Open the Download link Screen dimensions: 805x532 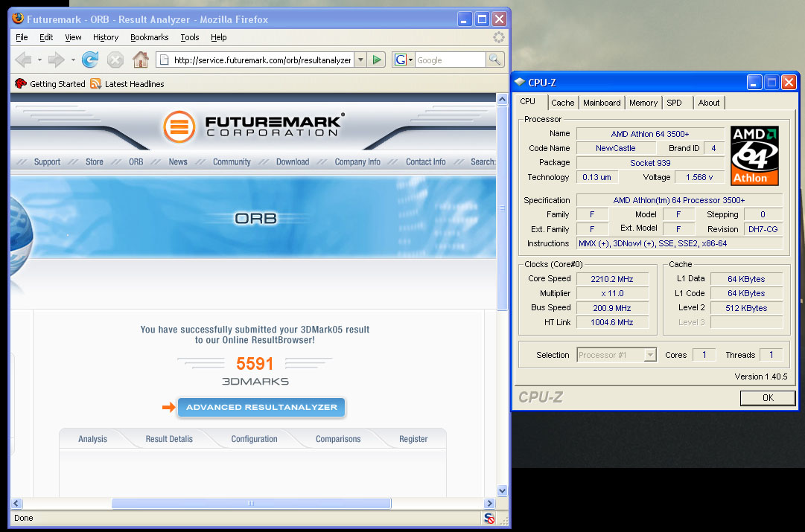[x=293, y=162]
